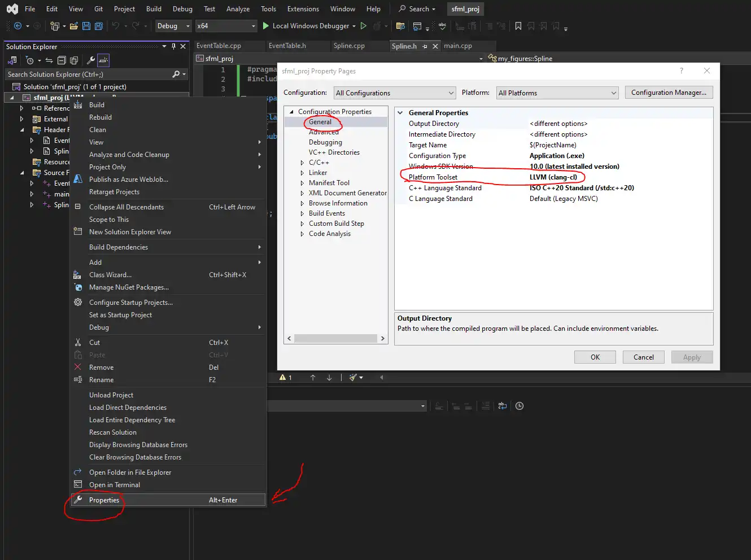Screen dimensions: 751x560
Task: Expand the References node in Solution Explorer
Action: [x=21, y=108]
